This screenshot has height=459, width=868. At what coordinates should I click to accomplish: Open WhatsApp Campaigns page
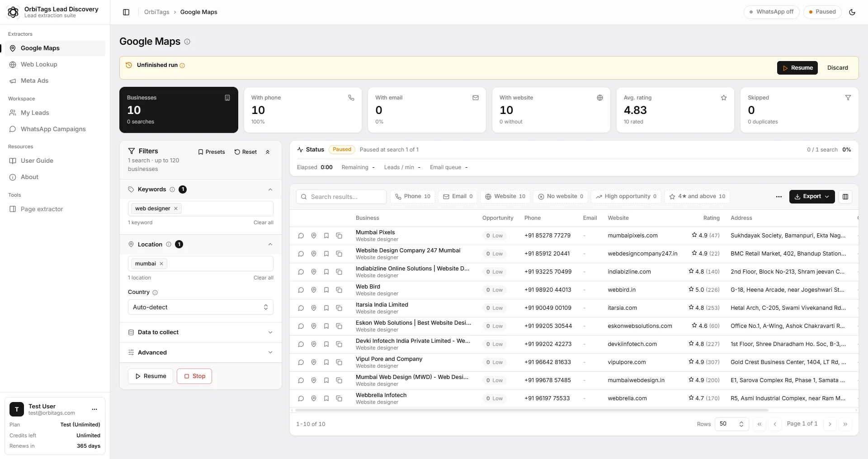[55, 129]
